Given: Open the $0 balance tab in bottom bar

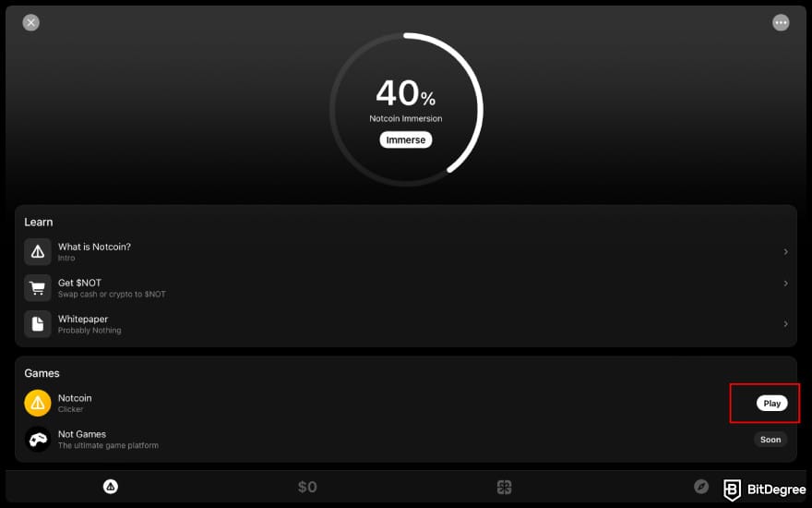Looking at the screenshot, I should (307, 487).
